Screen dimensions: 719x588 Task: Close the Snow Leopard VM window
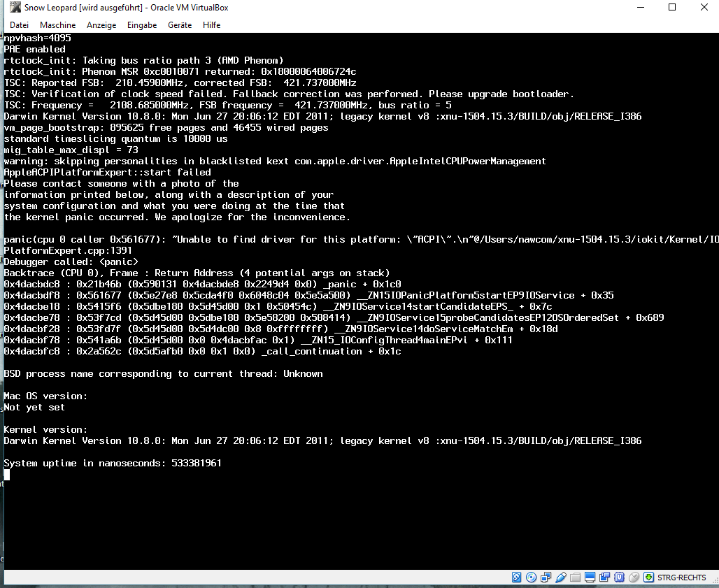[x=704, y=7]
